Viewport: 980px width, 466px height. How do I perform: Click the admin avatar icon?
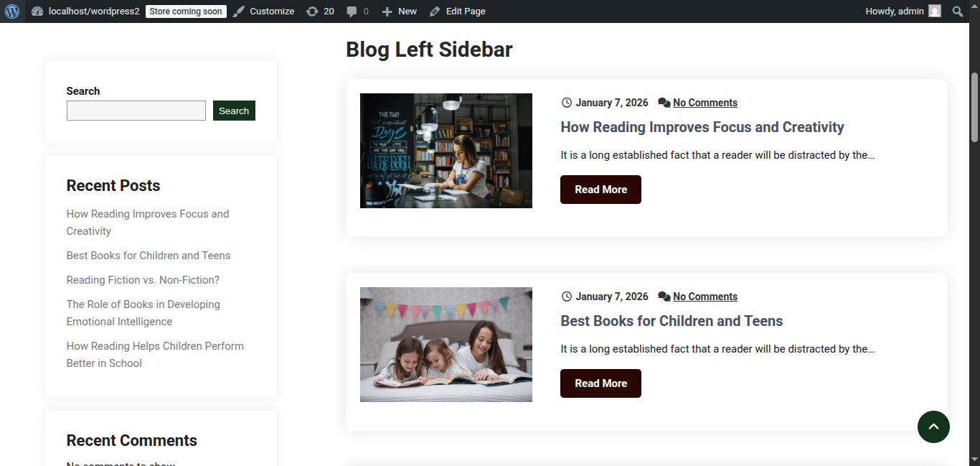coord(934,11)
